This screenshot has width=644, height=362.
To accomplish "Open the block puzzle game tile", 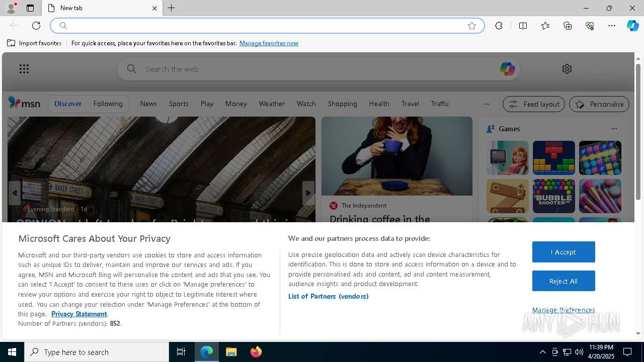I will coord(554,158).
